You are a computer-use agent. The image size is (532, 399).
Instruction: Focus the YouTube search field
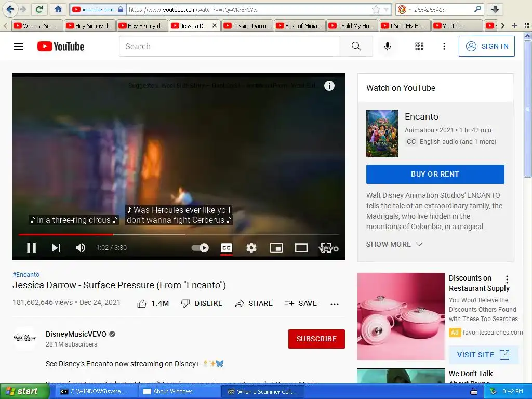tap(229, 46)
